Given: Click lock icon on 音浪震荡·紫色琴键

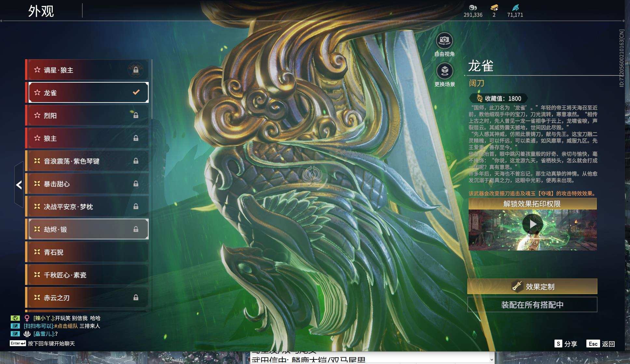Looking at the screenshot, I should [x=136, y=161].
